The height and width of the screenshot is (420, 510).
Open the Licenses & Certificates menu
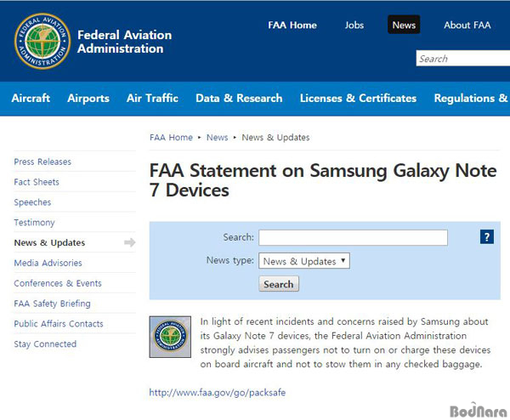click(x=358, y=98)
